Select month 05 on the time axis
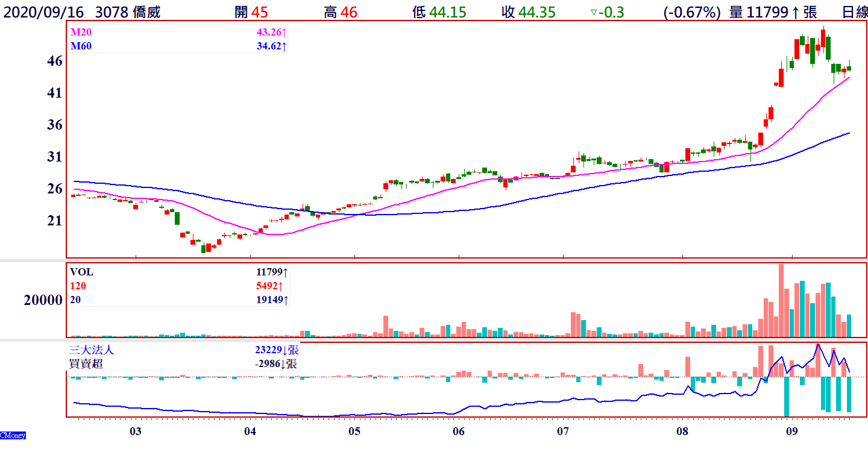The height and width of the screenshot is (452, 868). [354, 432]
